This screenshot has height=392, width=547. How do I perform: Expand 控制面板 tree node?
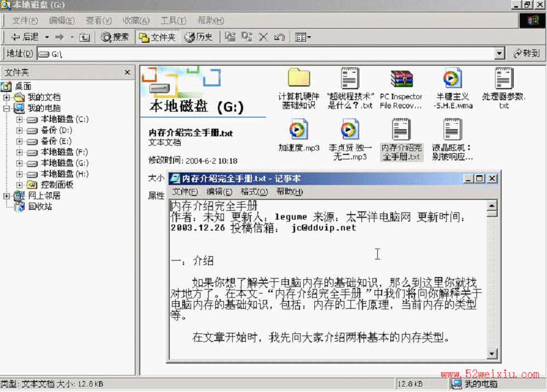(x=20, y=185)
